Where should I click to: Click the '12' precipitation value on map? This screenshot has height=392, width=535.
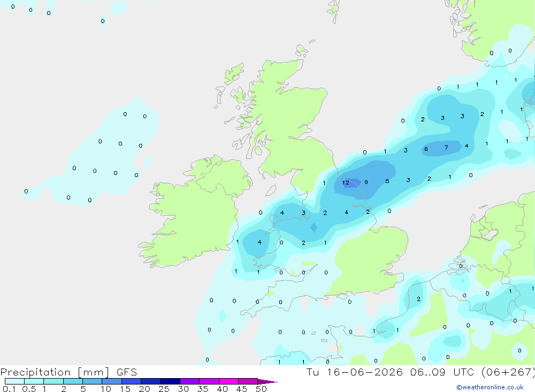pos(346,182)
